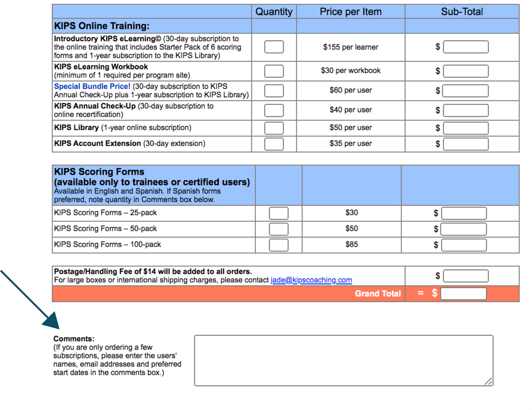Click the Sub-Total column header
Screen dimensions: 532x410
tap(462, 12)
